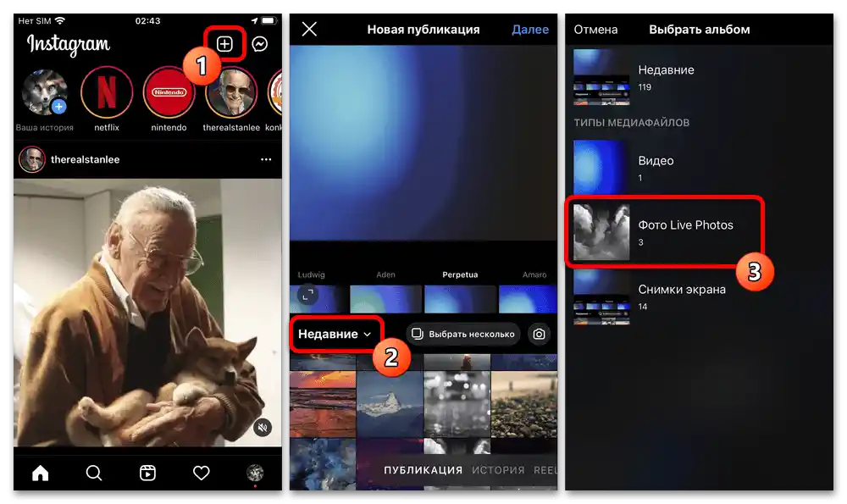View the nintendo story
The width and height of the screenshot is (847, 504).
click(169, 92)
